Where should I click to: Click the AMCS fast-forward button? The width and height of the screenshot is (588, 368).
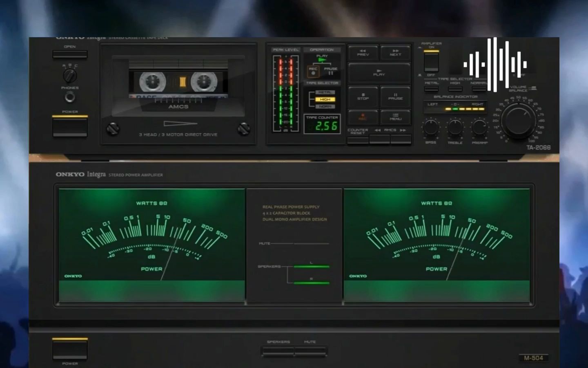pyautogui.click(x=401, y=140)
